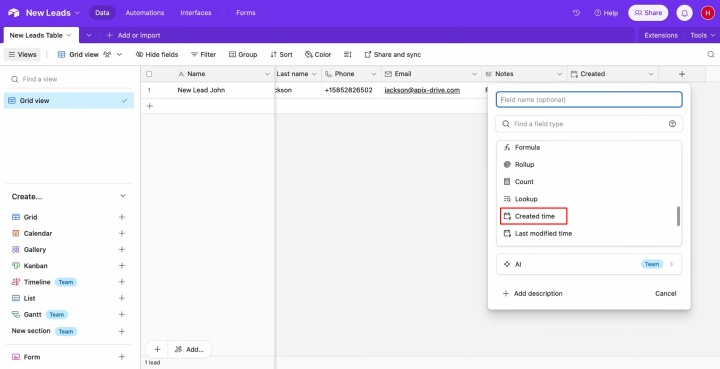Image resolution: width=720 pixels, height=369 pixels.
Task: Click the Share button
Action: tap(648, 13)
